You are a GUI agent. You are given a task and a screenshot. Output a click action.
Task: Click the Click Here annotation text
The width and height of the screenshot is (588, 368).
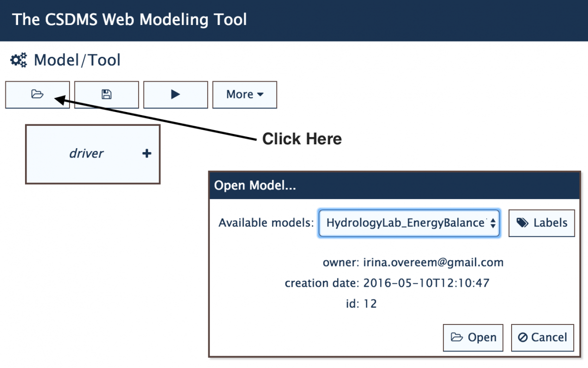coord(302,139)
